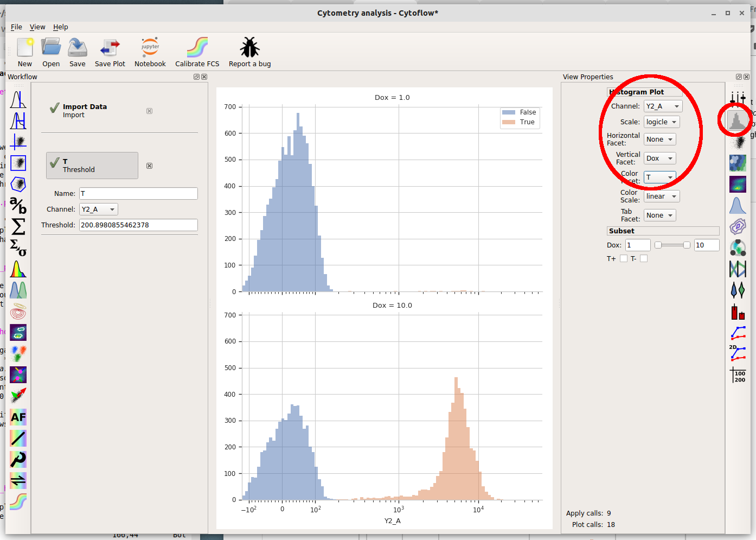Open the Tab Facet dropdown
Image resolution: width=756 pixels, height=540 pixels.
point(660,215)
